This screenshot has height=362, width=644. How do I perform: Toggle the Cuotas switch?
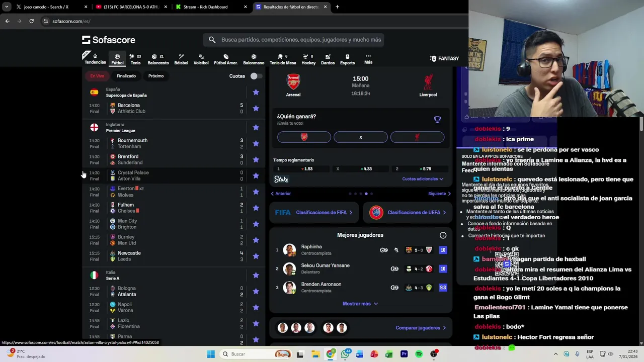pyautogui.click(x=256, y=76)
